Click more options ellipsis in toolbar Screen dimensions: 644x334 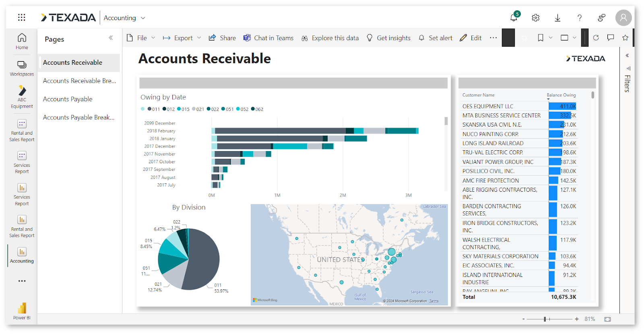coord(493,38)
